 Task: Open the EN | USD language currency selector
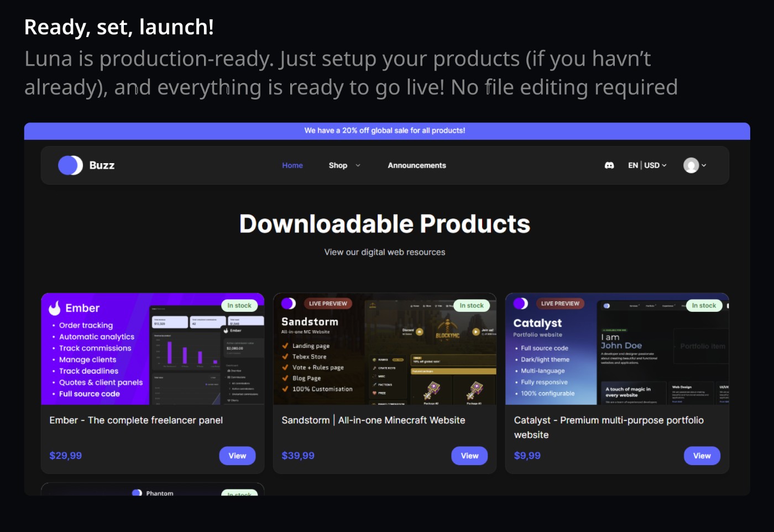[647, 165]
